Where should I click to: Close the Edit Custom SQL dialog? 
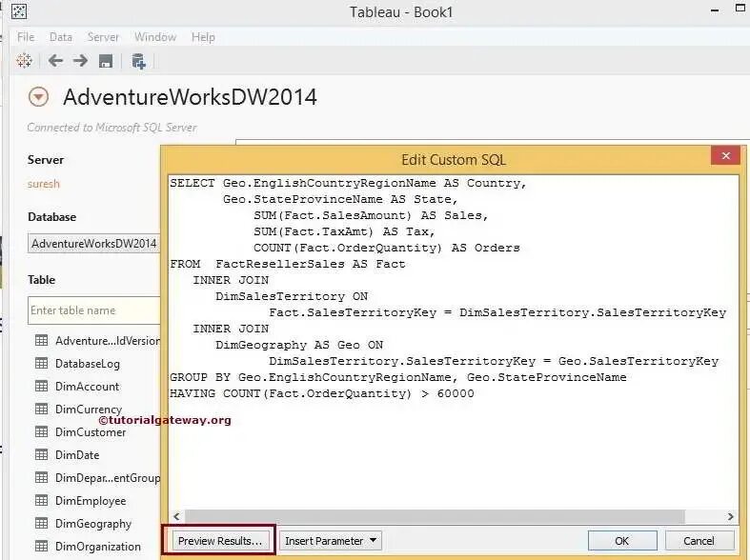click(725, 156)
